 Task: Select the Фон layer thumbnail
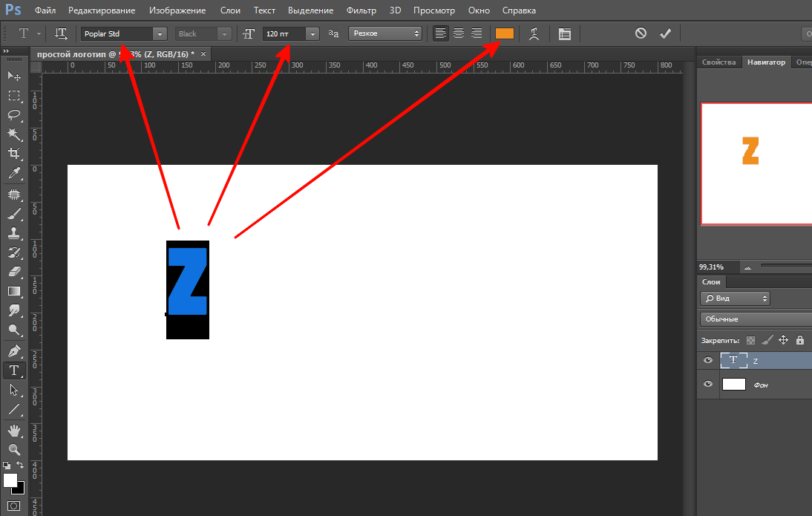(x=734, y=384)
